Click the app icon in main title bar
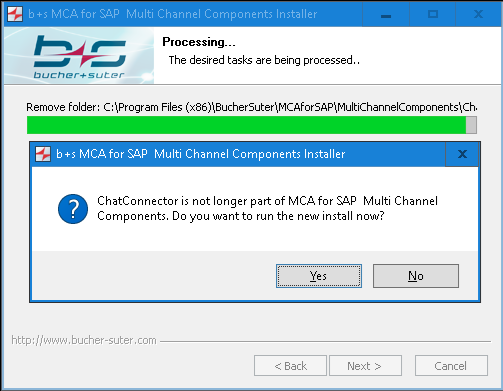 point(15,14)
